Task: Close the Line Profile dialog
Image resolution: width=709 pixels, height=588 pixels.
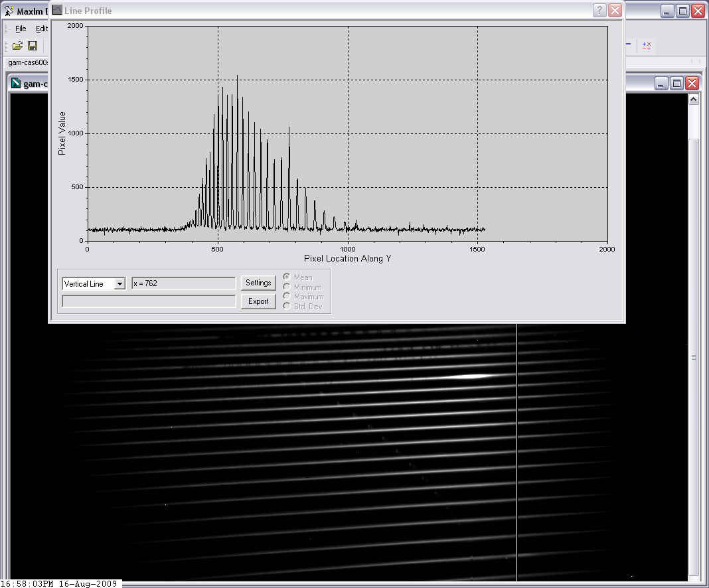Action: [x=615, y=10]
